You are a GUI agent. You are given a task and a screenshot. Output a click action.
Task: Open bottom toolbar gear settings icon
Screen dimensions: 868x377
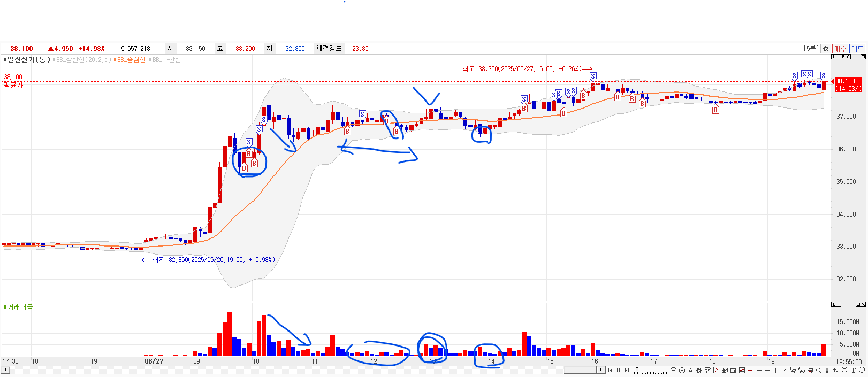pyautogui.click(x=699, y=370)
